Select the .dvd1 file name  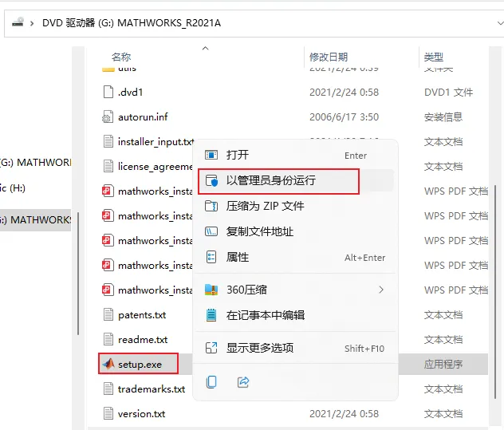click(130, 93)
